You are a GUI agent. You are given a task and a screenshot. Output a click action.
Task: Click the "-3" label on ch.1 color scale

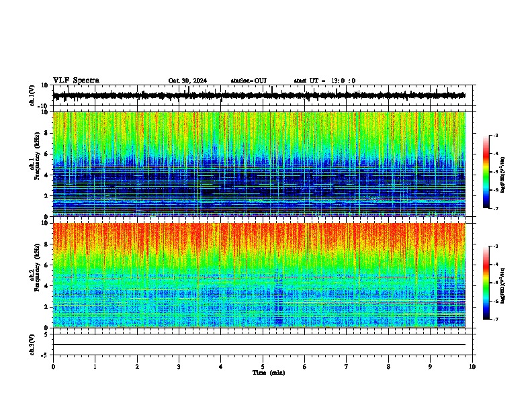(x=496, y=135)
